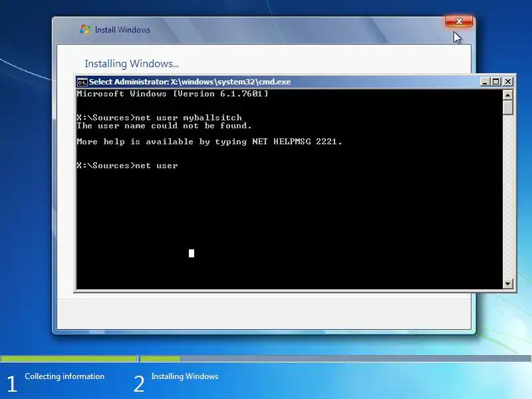
Task: Click the 'net user myballsitch' command line
Action: click(x=160, y=118)
